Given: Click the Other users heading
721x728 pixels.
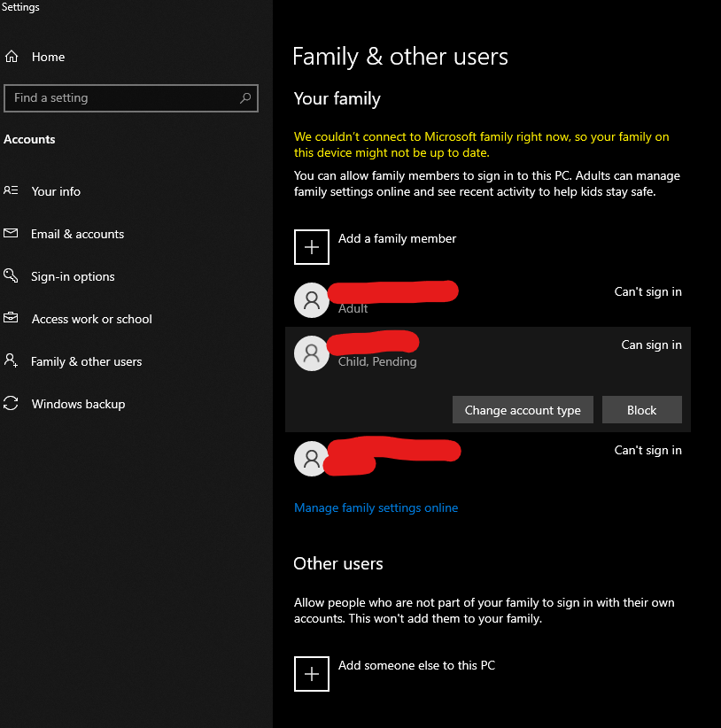Looking at the screenshot, I should (338, 563).
